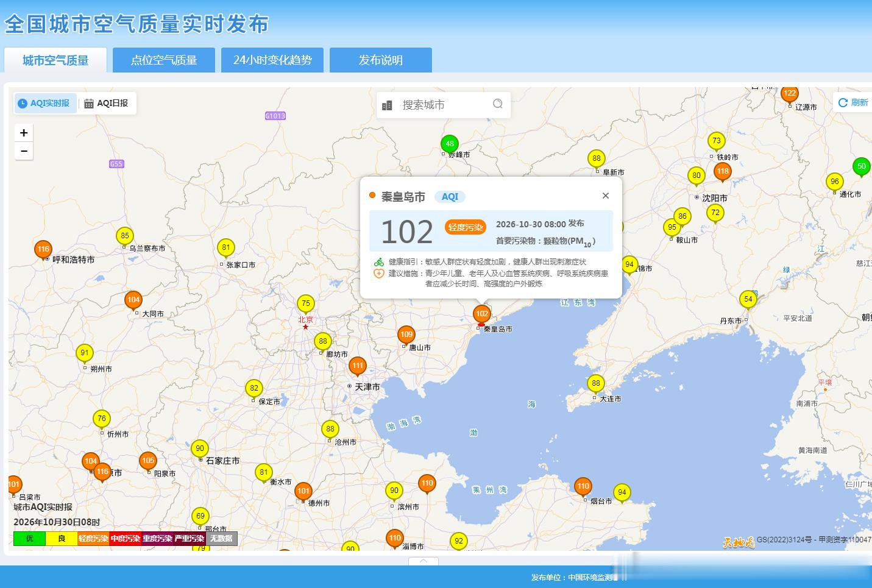The image size is (872, 588).
Task: Open the 发布说明 tab
Action: pyautogui.click(x=381, y=60)
